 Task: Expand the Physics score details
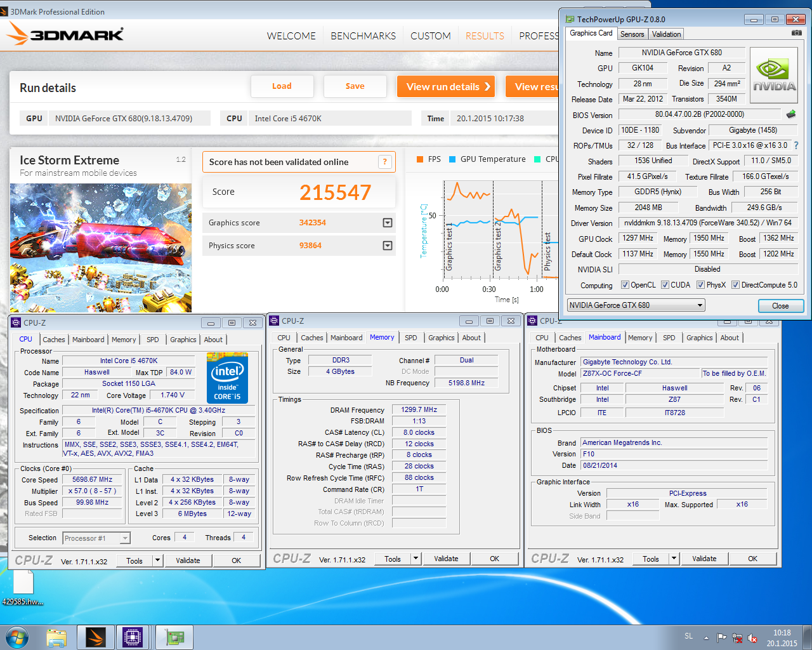click(x=388, y=246)
